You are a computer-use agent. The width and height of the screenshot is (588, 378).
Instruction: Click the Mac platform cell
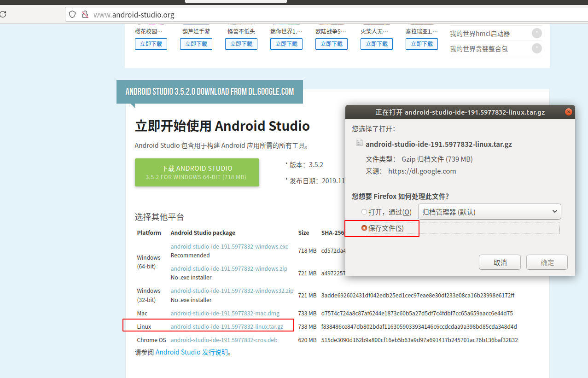[x=142, y=313]
